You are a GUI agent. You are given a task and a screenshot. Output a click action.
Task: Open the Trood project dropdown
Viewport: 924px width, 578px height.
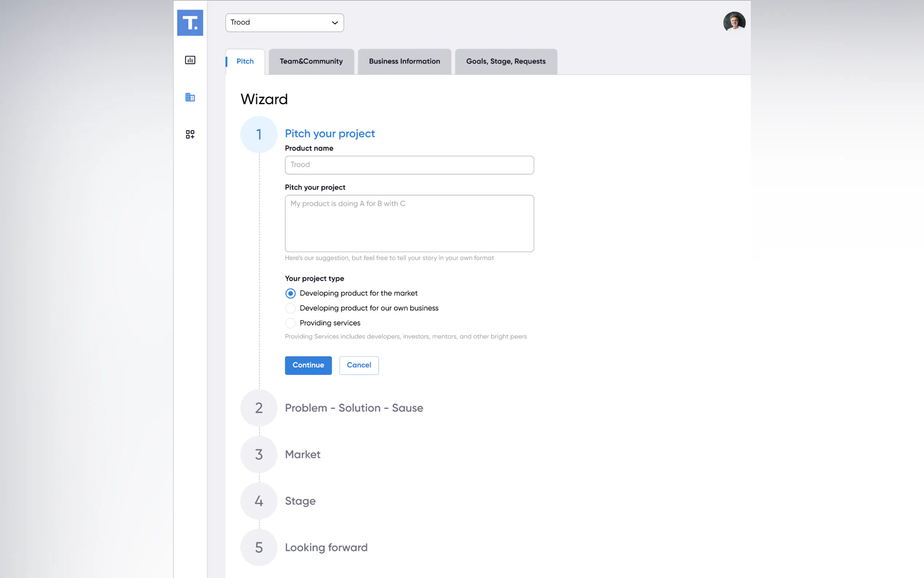click(284, 23)
